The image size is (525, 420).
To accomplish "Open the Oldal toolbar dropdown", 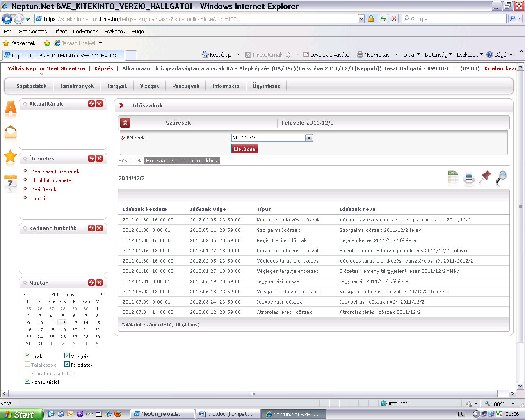I will click(x=411, y=55).
